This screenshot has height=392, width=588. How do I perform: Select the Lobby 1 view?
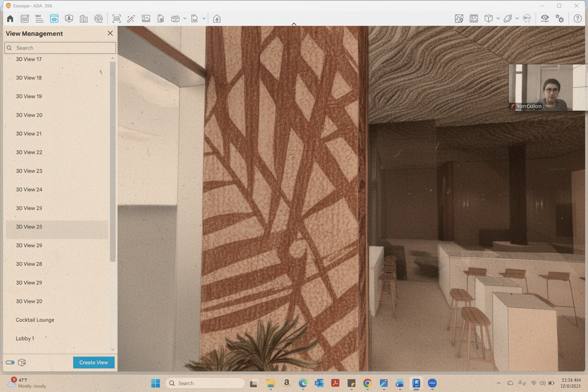25,338
